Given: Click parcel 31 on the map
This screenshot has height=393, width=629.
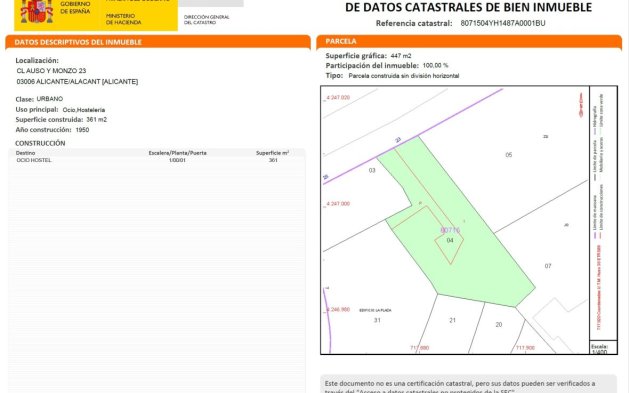Looking at the screenshot, I should point(377,320).
